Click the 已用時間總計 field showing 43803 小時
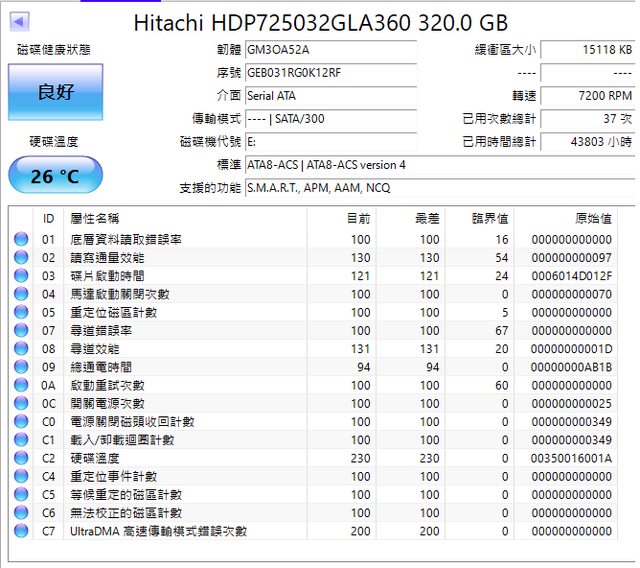This screenshot has width=640, height=568. click(x=587, y=142)
